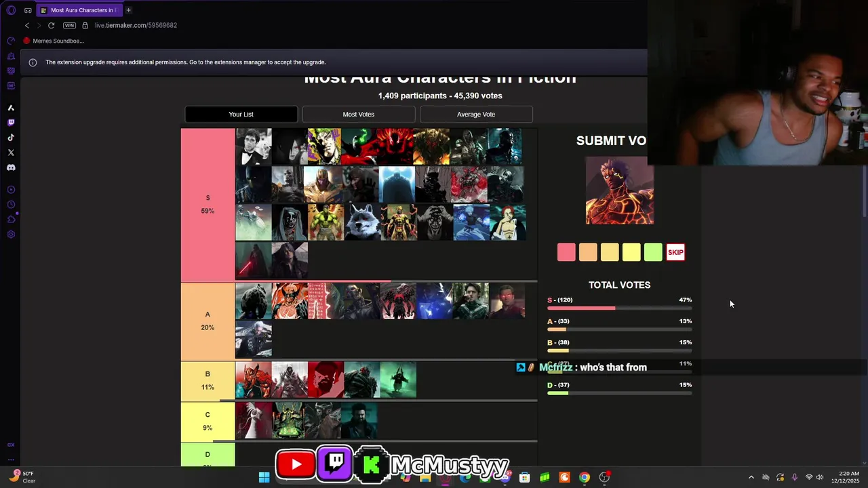Click the info icon in extension banner
The height and width of the screenshot is (488, 868).
pyautogui.click(x=33, y=62)
